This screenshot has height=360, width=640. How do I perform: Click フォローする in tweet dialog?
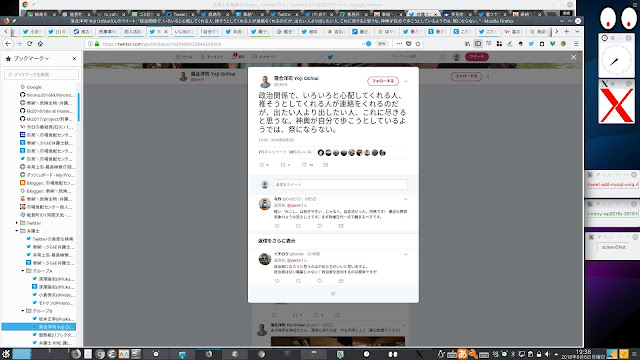coord(382,81)
